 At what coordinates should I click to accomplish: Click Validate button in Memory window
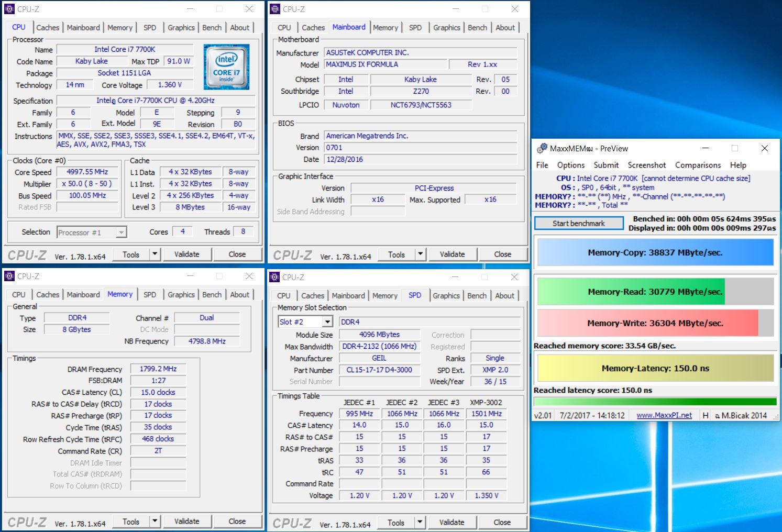[187, 521]
